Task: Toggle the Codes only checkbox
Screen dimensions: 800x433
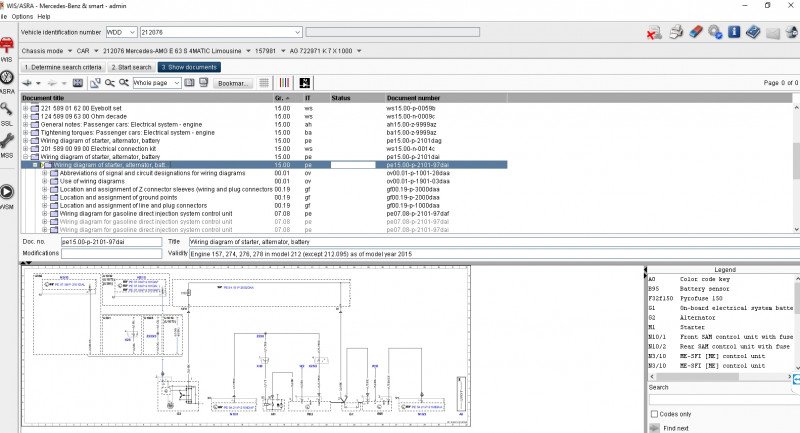Action: pos(654,414)
